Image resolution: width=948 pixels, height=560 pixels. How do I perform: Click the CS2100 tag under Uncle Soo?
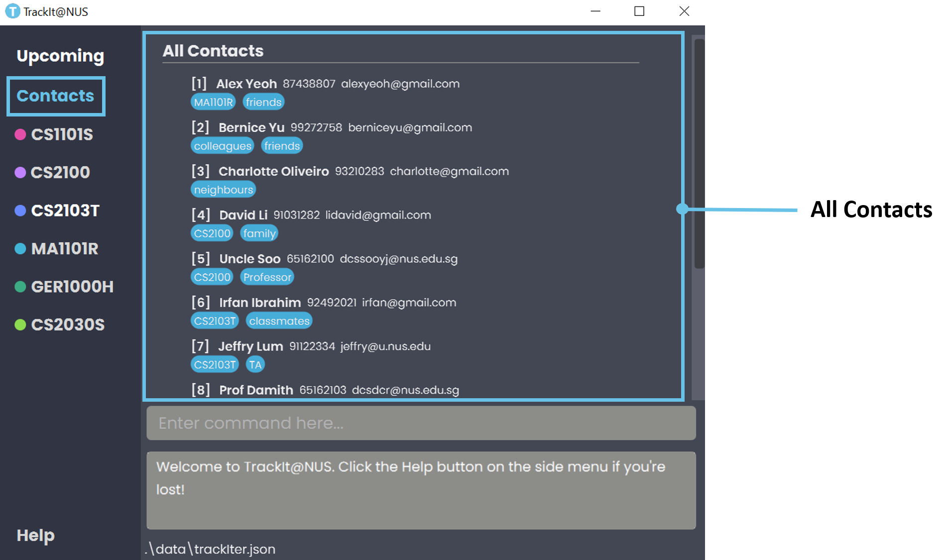point(212,277)
